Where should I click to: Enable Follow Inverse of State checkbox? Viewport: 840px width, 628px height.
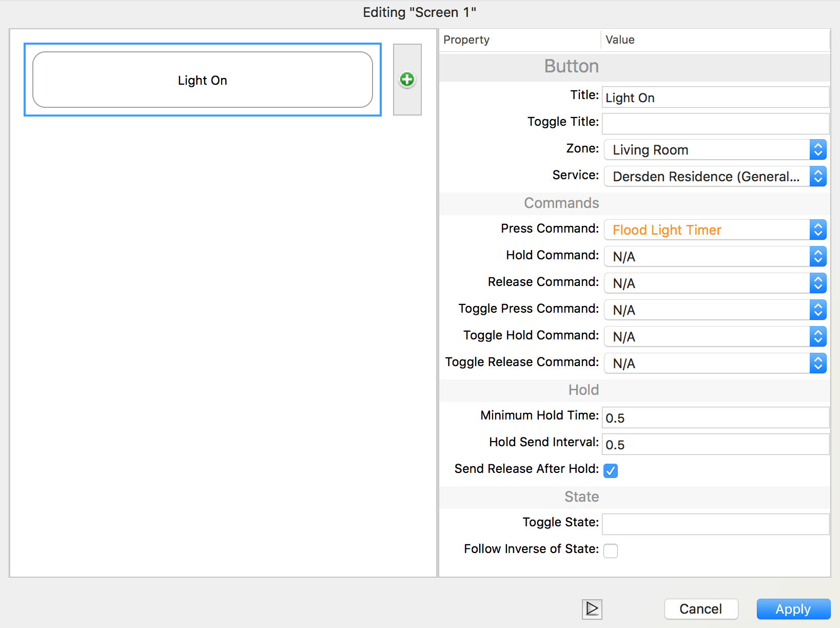pos(611,550)
